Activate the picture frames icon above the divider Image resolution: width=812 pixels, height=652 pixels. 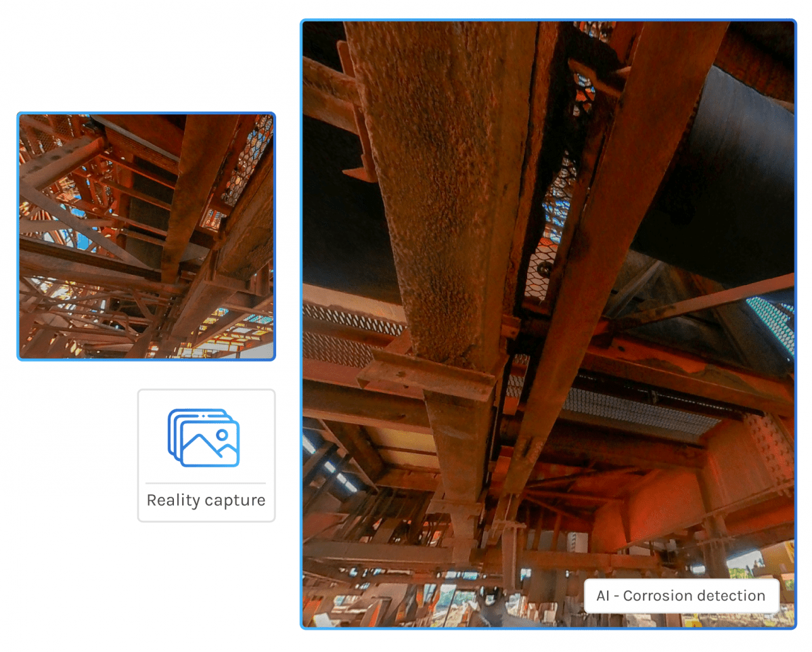203,437
